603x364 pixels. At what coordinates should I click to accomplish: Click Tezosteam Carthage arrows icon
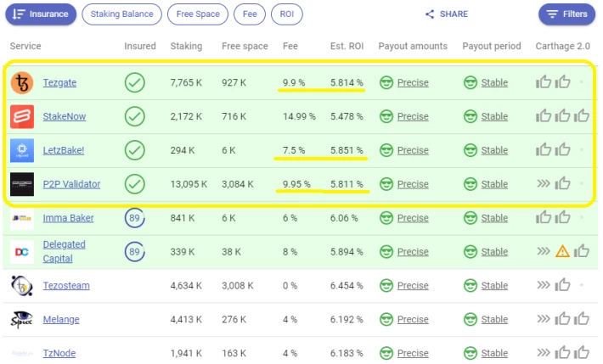(x=544, y=285)
